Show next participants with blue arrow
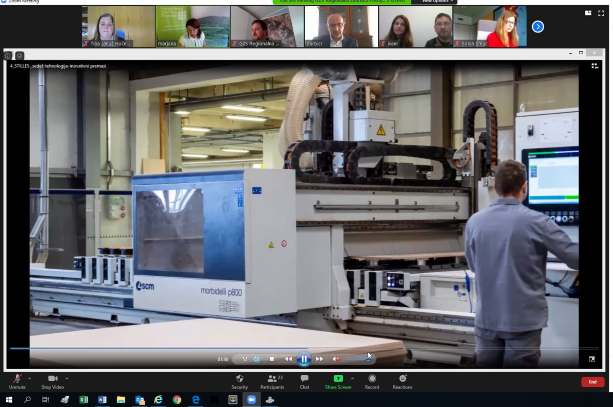613x407 pixels. coord(538,27)
